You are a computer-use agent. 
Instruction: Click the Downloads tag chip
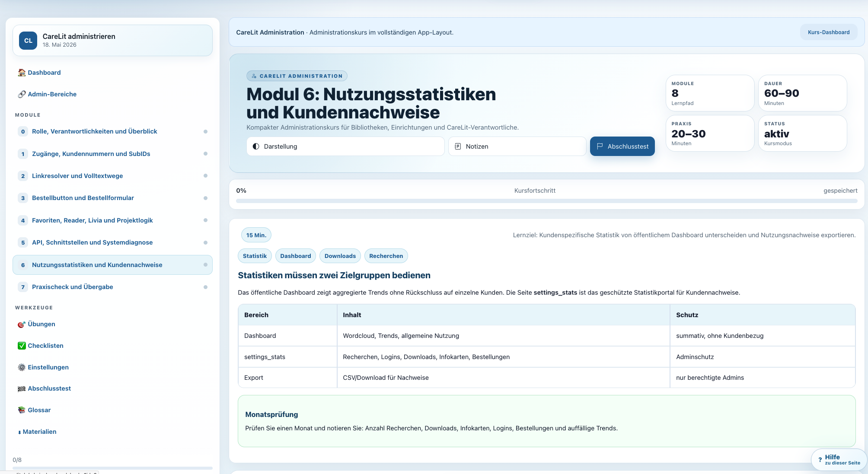point(340,256)
